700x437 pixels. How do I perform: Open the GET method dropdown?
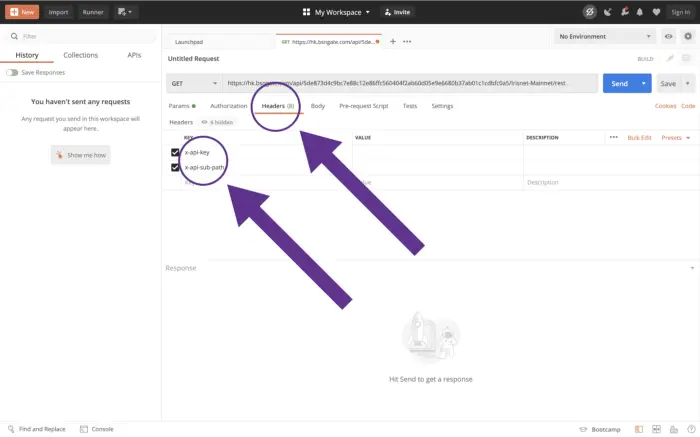(x=194, y=83)
